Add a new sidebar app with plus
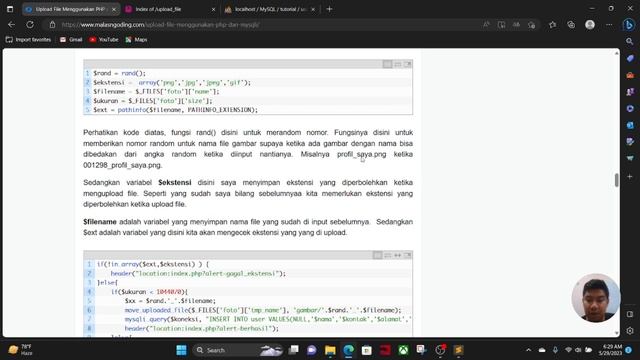The width and height of the screenshot is (640, 360). (x=630, y=176)
